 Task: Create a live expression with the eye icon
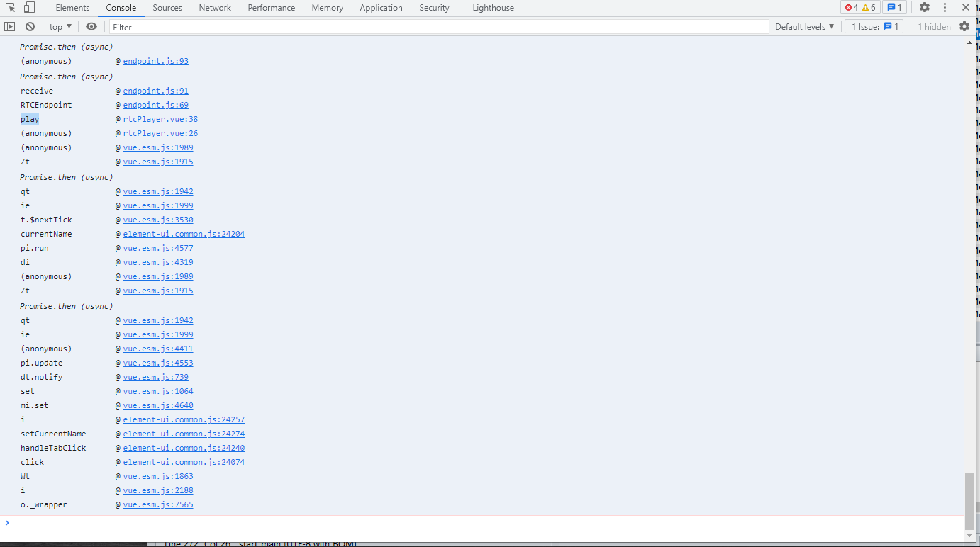pos(91,26)
